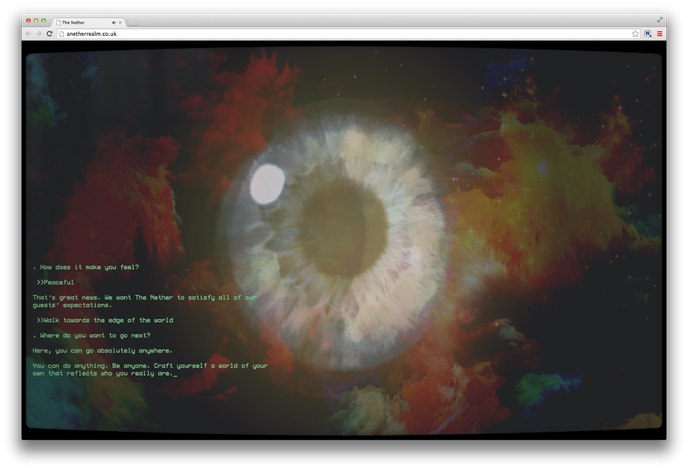Minimize the window with the yellow button
The image size is (688, 470).
pyautogui.click(x=36, y=20)
